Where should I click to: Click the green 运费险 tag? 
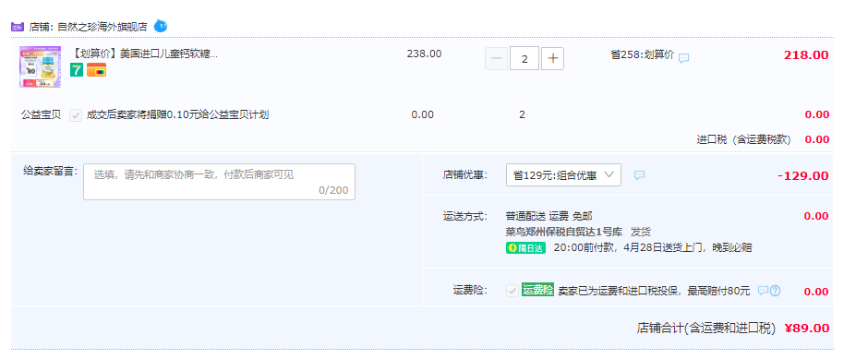click(x=537, y=290)
